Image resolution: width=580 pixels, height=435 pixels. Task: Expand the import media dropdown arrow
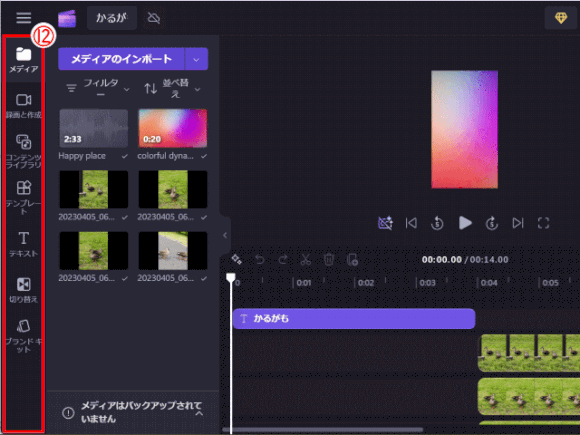pos(196,59)
